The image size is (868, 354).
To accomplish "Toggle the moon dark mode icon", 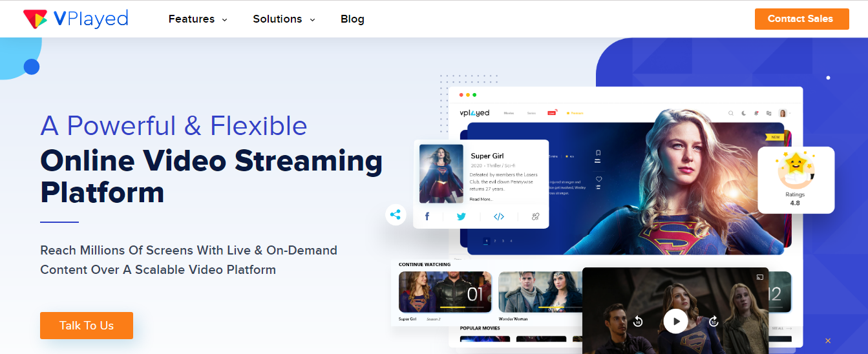I will tap(744, 113).
